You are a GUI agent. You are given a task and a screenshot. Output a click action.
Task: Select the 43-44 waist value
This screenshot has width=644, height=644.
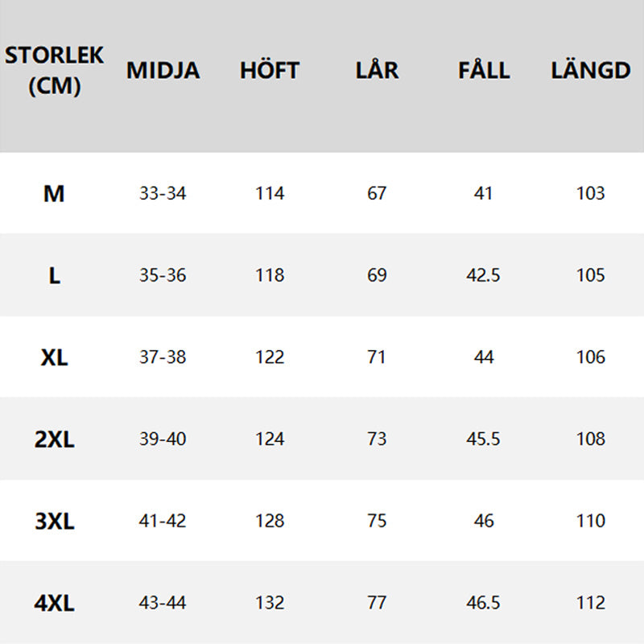coord(163,603)
